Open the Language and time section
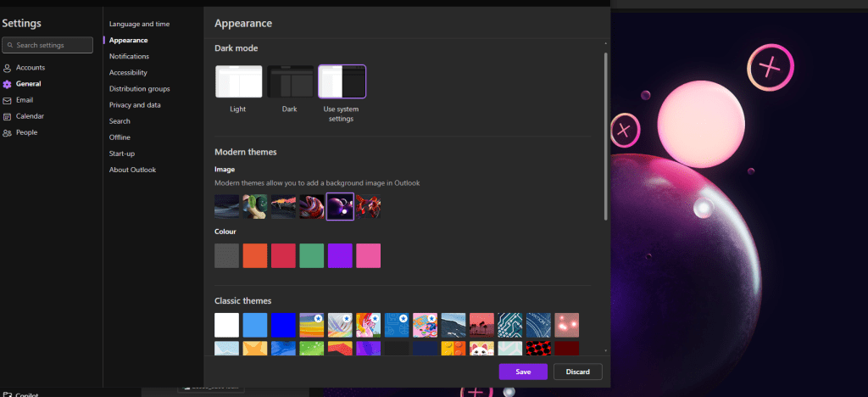This screenshot has width=868, height=397. pyautogui.click(x=139, y=24)
